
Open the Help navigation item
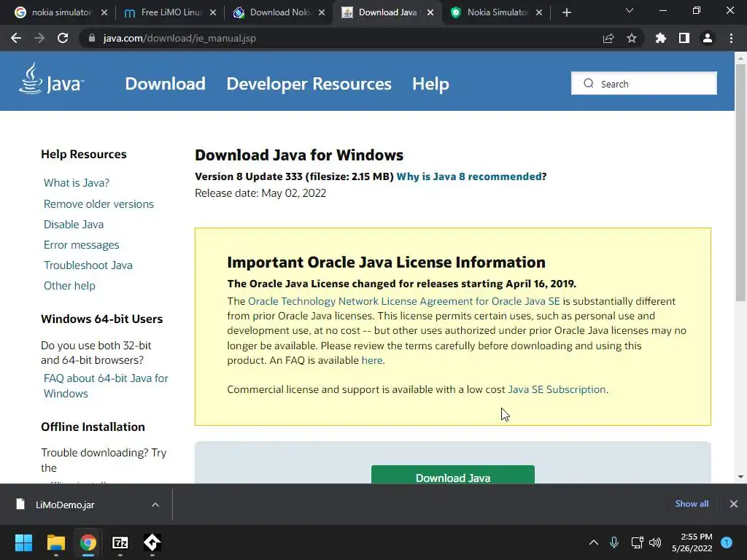430,84
